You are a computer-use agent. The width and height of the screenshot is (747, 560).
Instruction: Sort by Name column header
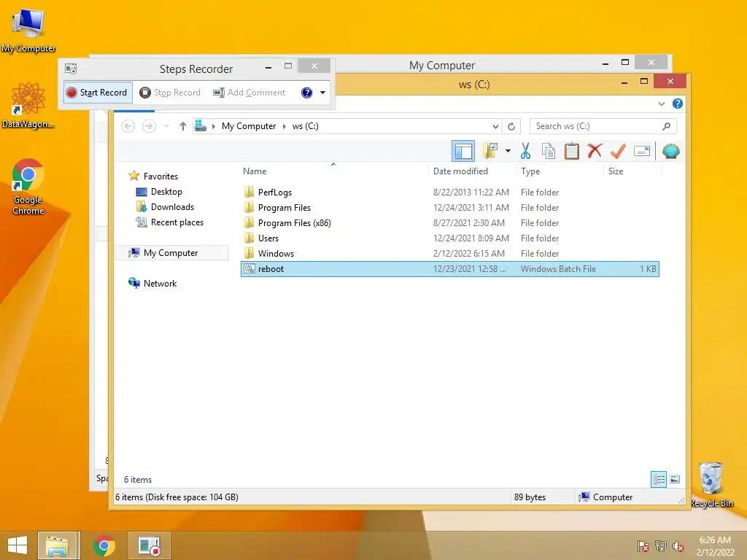point(255,171)
